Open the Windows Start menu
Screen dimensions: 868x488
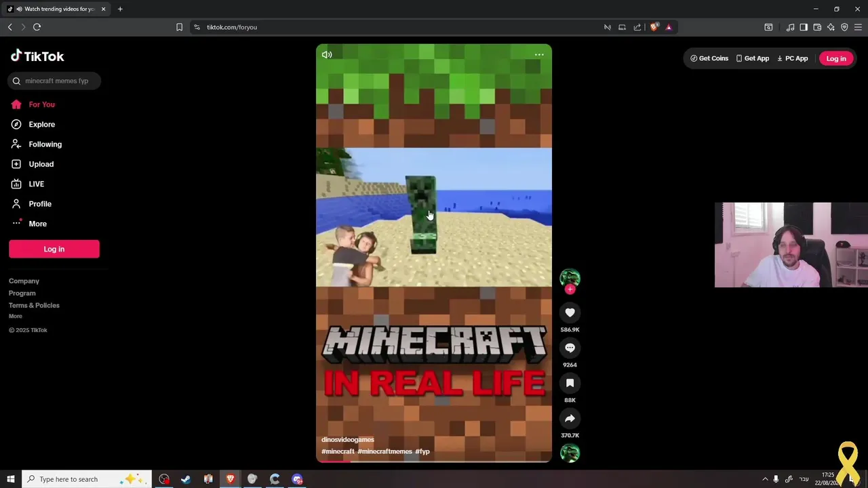coord(10,479)
